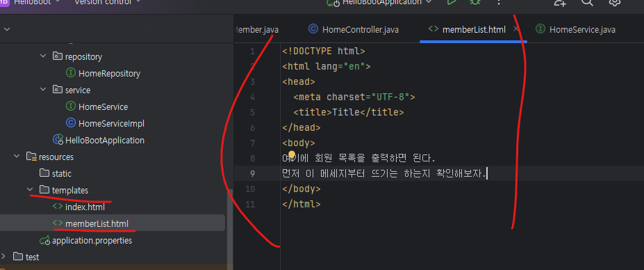
Task: Click the <title>Title</title> line
Action: 348,112
